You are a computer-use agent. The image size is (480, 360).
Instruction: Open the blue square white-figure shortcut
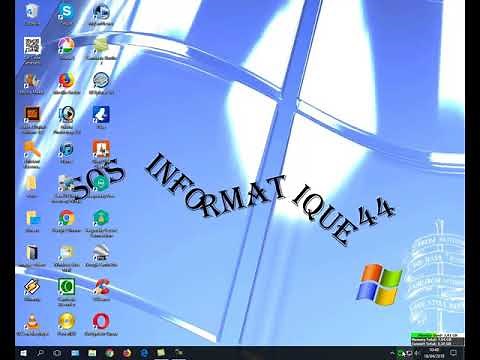101,114
